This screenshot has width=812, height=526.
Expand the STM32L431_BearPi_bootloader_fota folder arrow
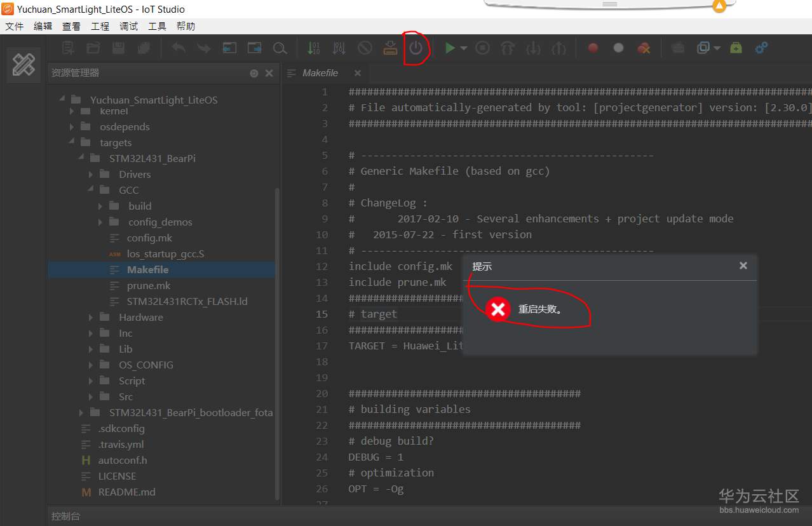(81, 412)
